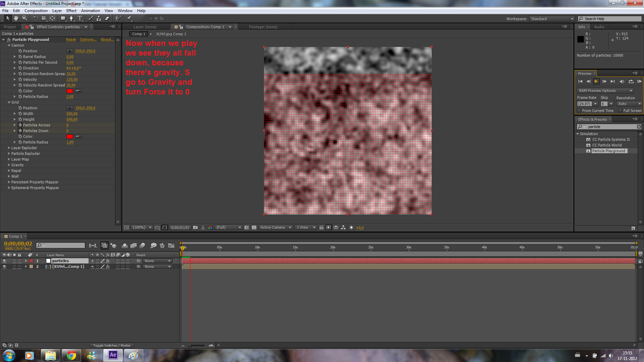Open the Animation menu
The width and height of the screenshot is (644, 362).
coord(90,11)
